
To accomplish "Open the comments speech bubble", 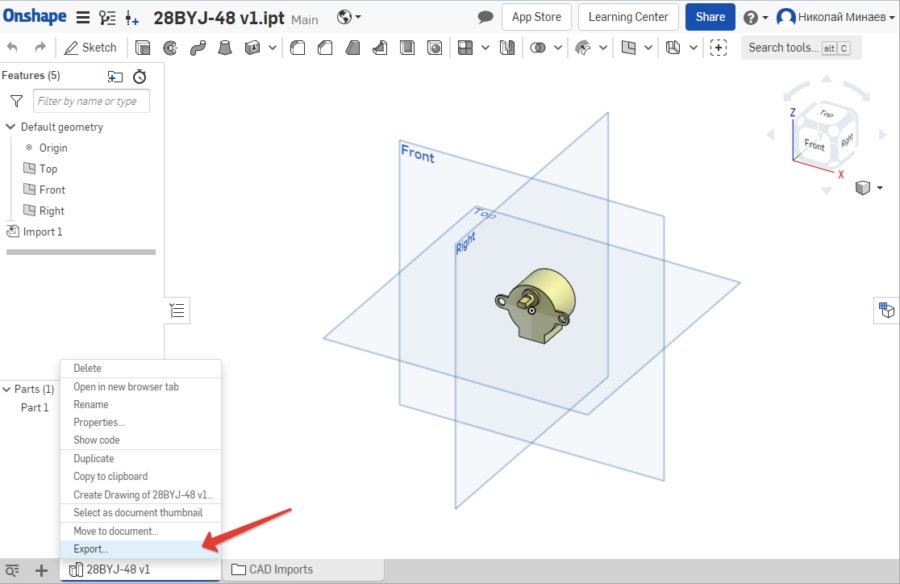I will tap(485, 17).
